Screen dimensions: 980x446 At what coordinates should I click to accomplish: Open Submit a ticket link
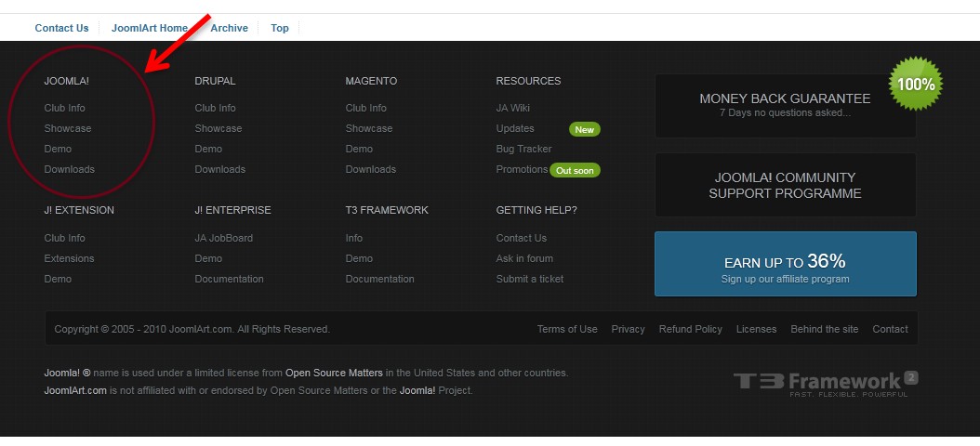pos(529,280)
